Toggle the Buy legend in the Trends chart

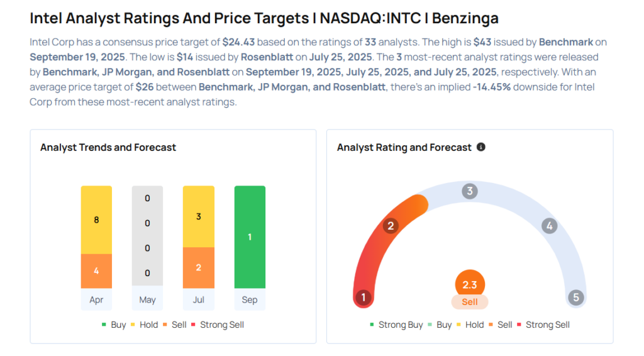click(x=114, y=325)
